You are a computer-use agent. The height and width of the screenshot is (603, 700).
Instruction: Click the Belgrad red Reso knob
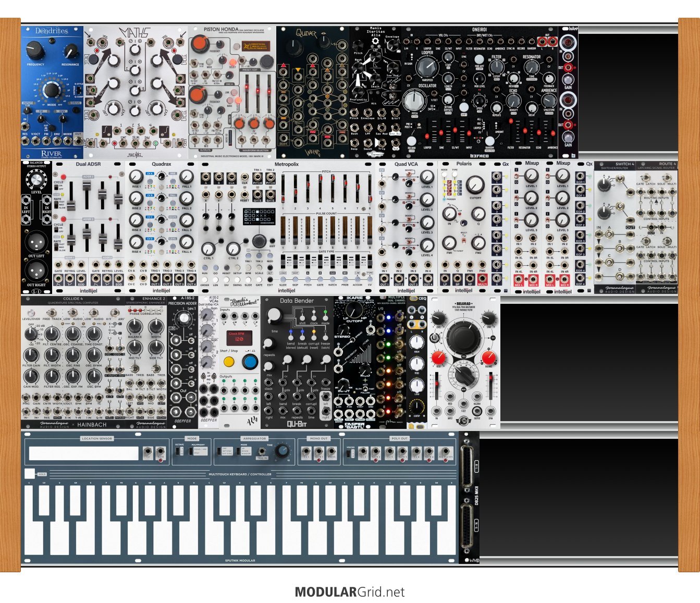438,358
